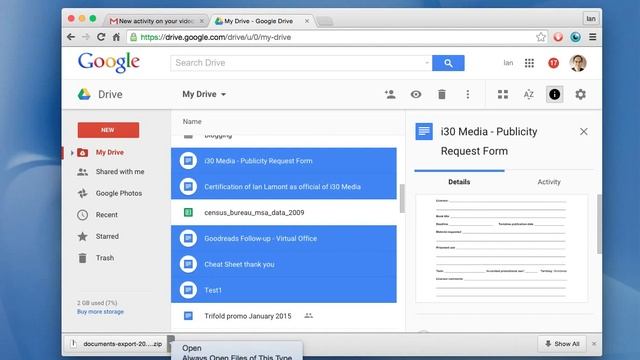Select Trifold promo January 2015 file
The height and width of the screenshot is (360, 640).
click(x=284, y=316)
